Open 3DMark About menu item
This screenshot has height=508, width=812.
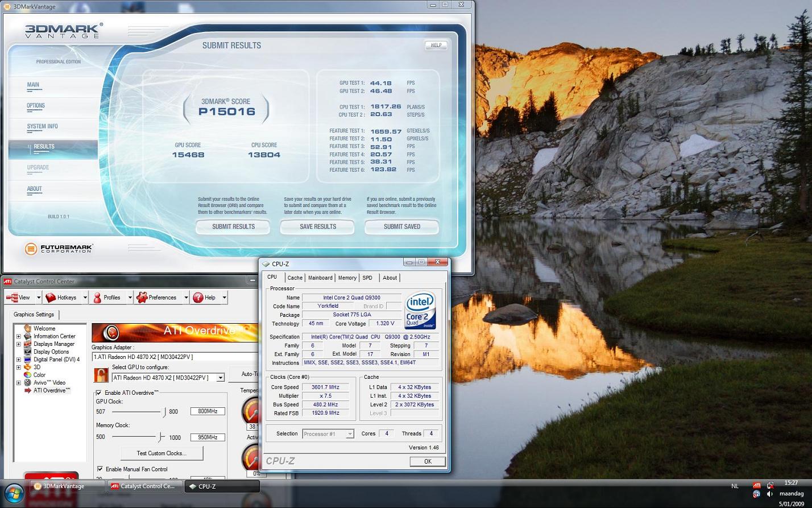(x=34, y=189)
